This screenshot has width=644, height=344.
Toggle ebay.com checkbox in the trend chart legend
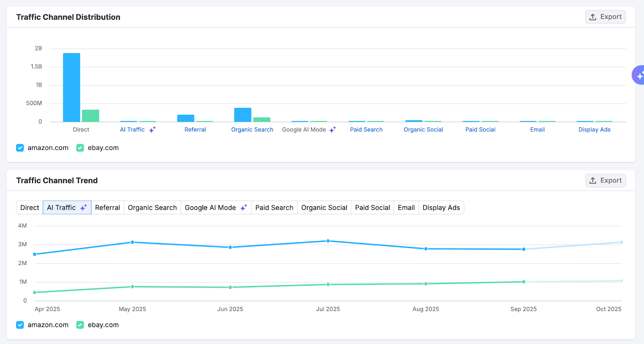pos(80,325)
